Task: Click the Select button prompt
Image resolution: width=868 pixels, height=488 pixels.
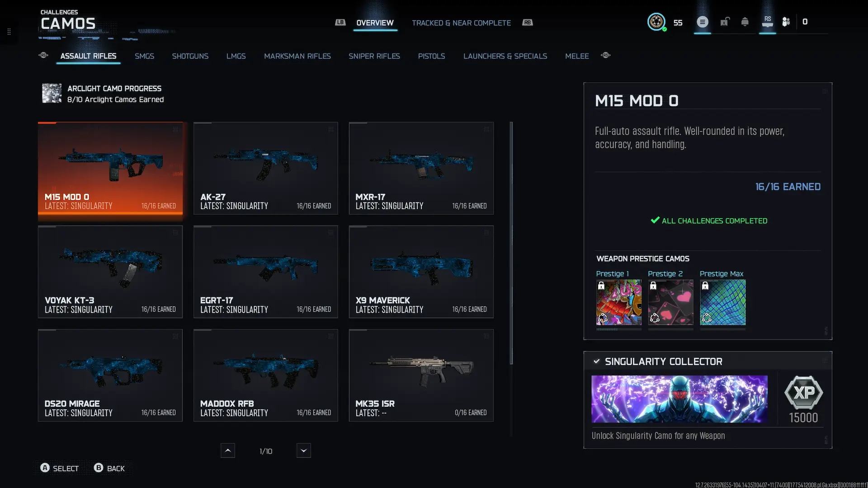Action: tap(59, 468)
